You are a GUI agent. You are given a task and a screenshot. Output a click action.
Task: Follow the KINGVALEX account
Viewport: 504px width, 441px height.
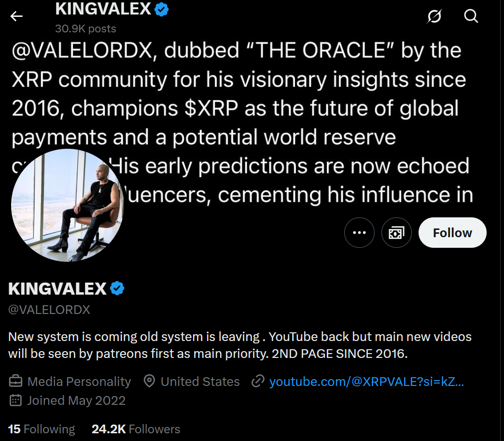[x=452, y=232]
